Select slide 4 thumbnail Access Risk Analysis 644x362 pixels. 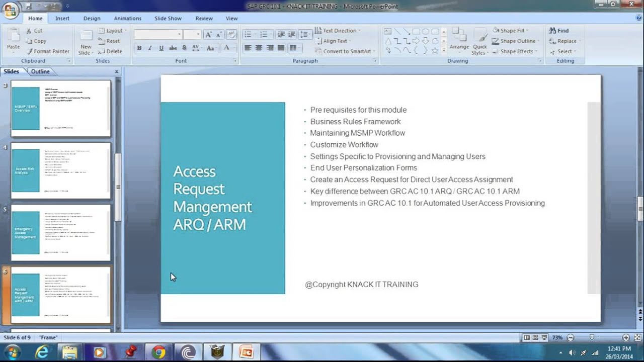pyautogui.click(x=61, y=170)
